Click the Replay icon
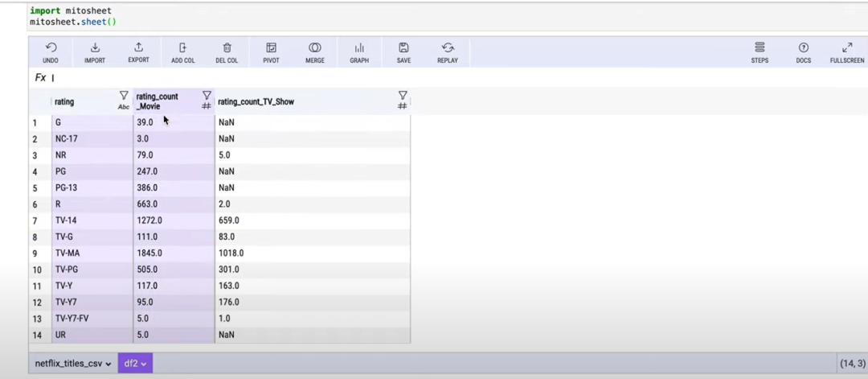The width and height of the screenshot is (868, 379). click(x=448, y=47)
